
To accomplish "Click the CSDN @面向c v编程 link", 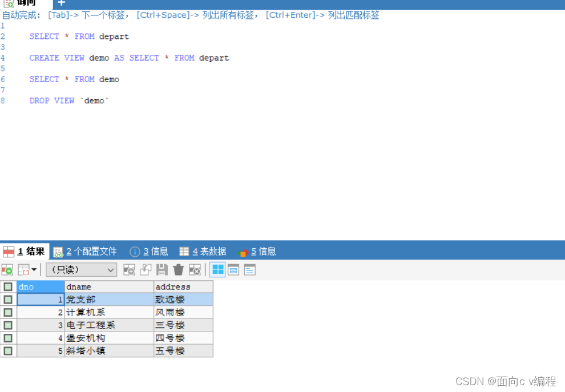I will click(x=505, y=381).
